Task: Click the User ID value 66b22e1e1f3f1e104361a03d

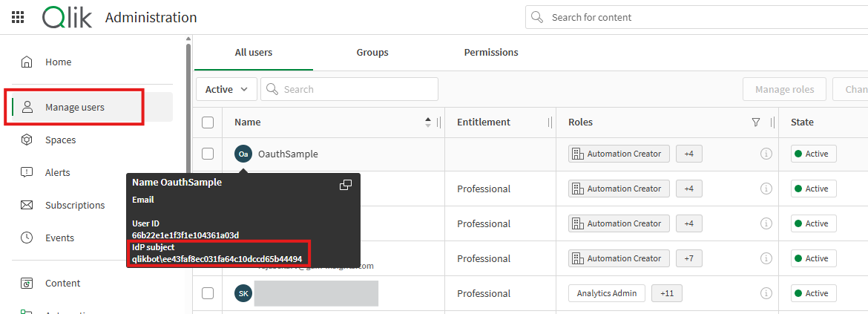Action: pyautogui.click(x=185, y=235)
